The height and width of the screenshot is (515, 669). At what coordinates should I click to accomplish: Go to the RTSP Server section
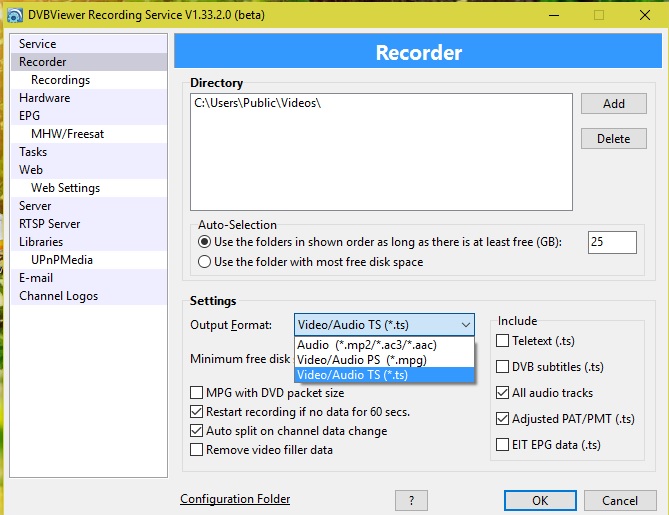pos(50,224)
